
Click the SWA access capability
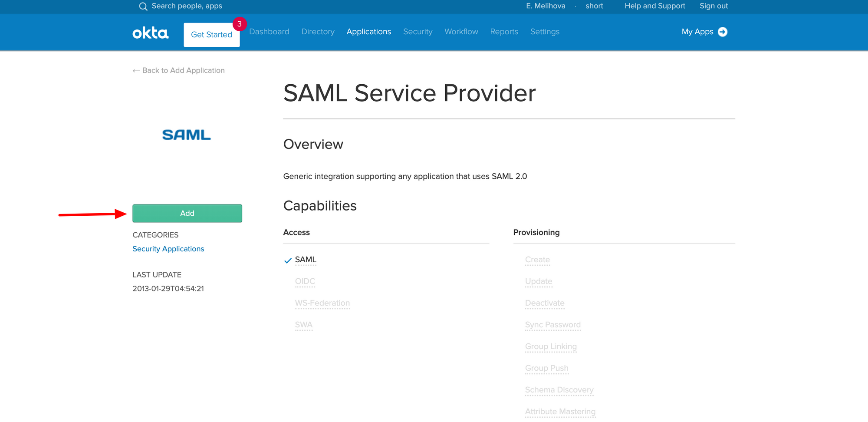(304, 325)
